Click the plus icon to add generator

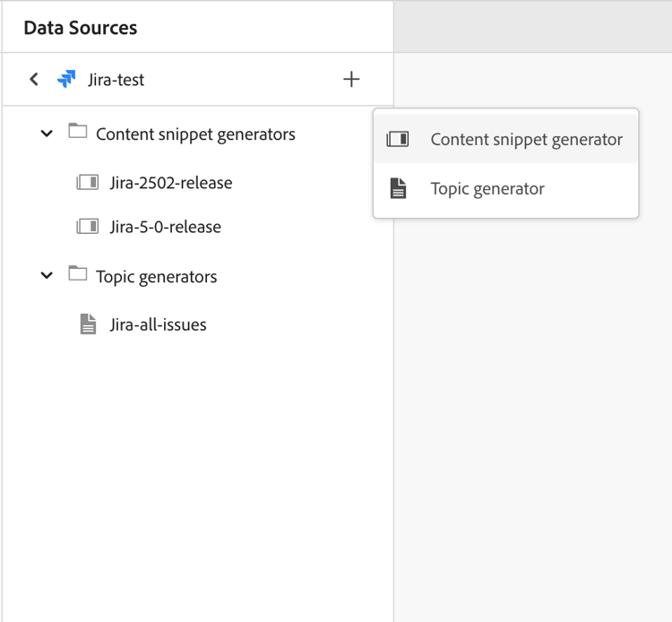click(x=351, y=80)
